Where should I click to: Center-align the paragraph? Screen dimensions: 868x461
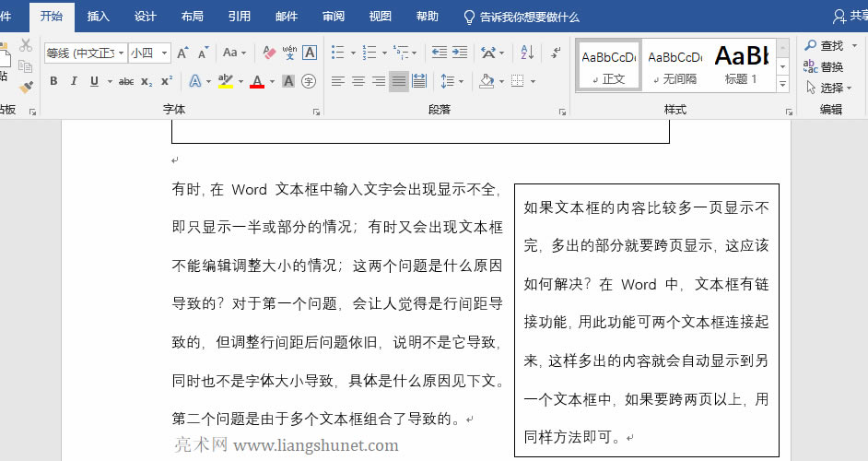[358, 81]
